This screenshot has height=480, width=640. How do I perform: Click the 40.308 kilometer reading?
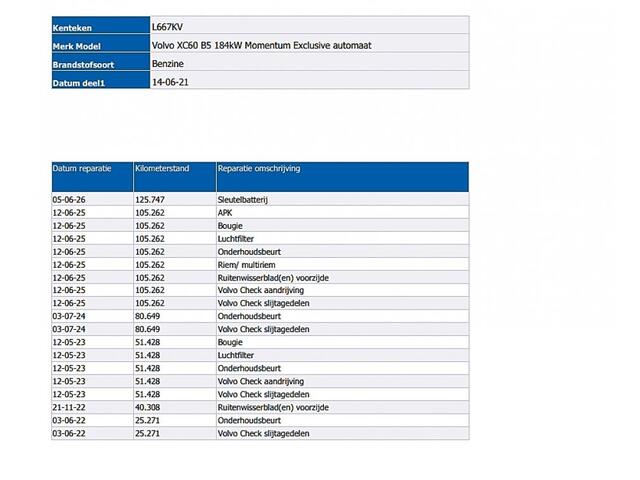coord(148,407)
